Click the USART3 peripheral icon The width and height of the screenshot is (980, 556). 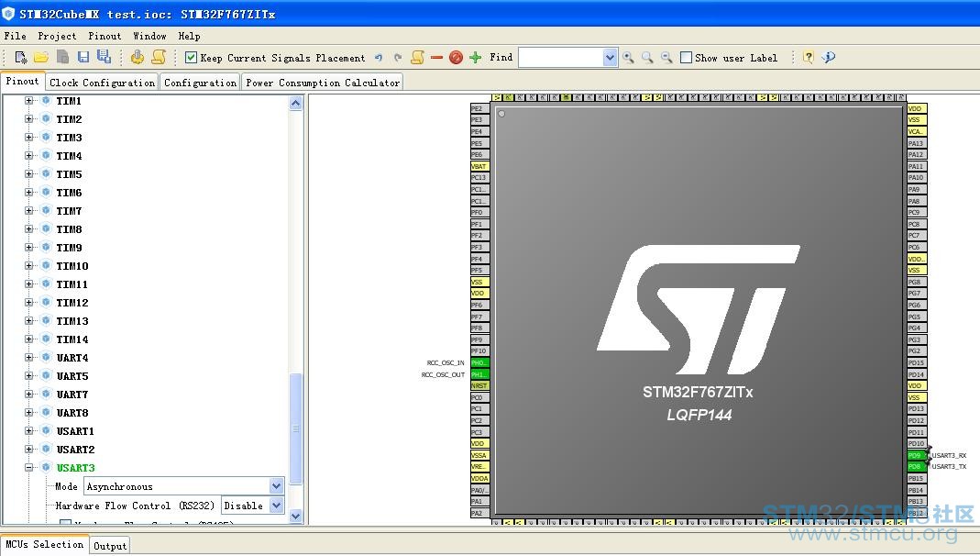[x=46, y=467]
